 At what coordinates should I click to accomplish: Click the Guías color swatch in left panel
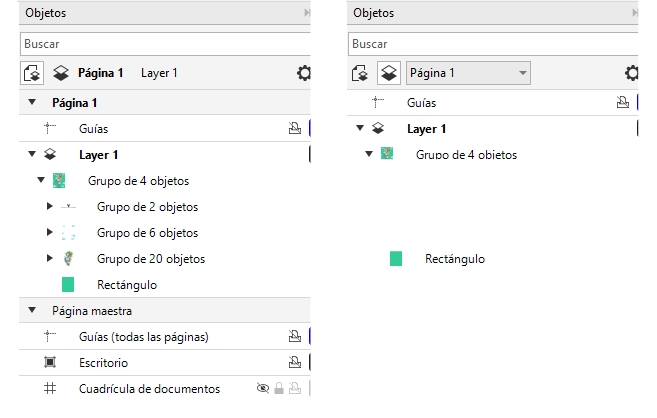click(310, 128)
